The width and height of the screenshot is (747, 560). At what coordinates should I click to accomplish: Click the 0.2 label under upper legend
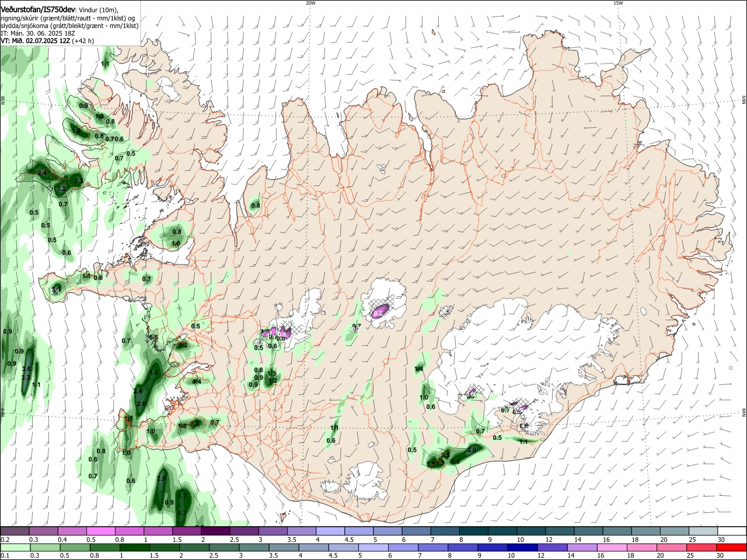tap(5, 540)
